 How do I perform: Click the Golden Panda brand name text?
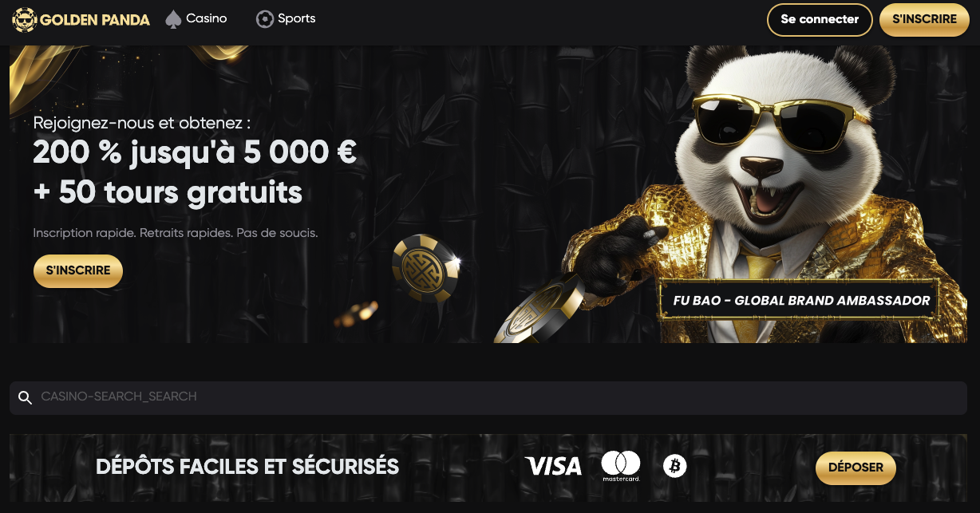click(95, 20)
